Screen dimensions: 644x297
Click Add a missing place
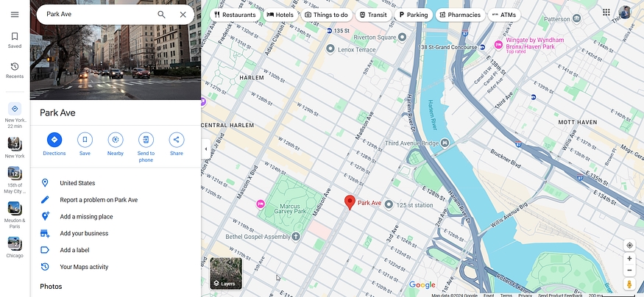click(86, 217)
